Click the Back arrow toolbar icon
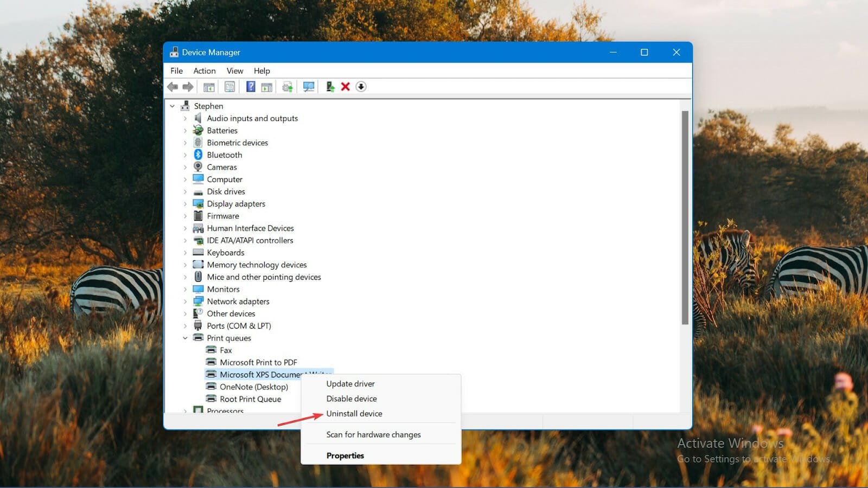The width and height of the screenshot is (868, 488). click(x=173, y=87)
